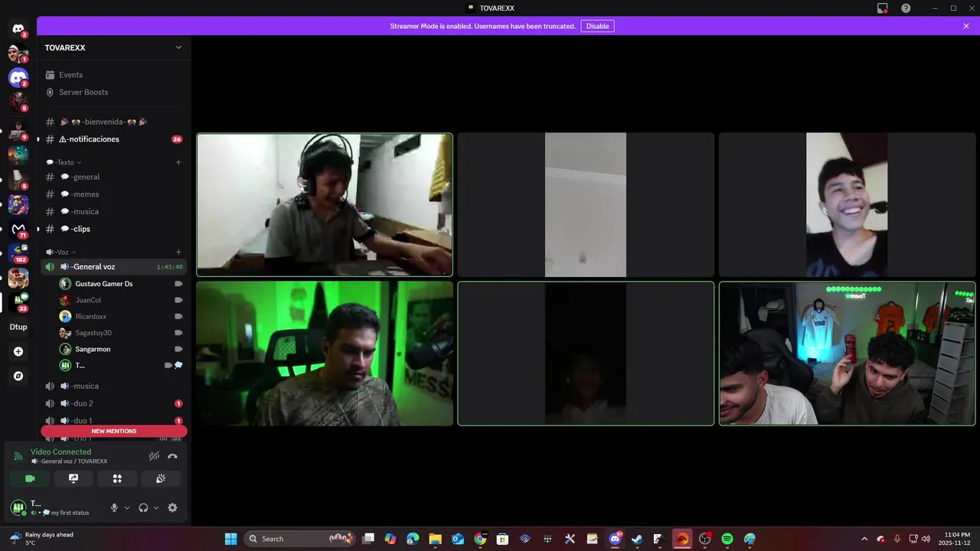Expand headphone output options arrow
The width and height of the screenshot is (980, 551).
[156, 507]
